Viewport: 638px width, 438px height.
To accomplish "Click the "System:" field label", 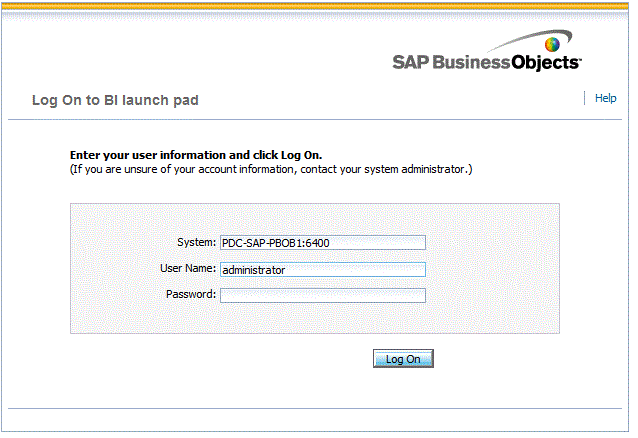I will (x=196, y=242).
